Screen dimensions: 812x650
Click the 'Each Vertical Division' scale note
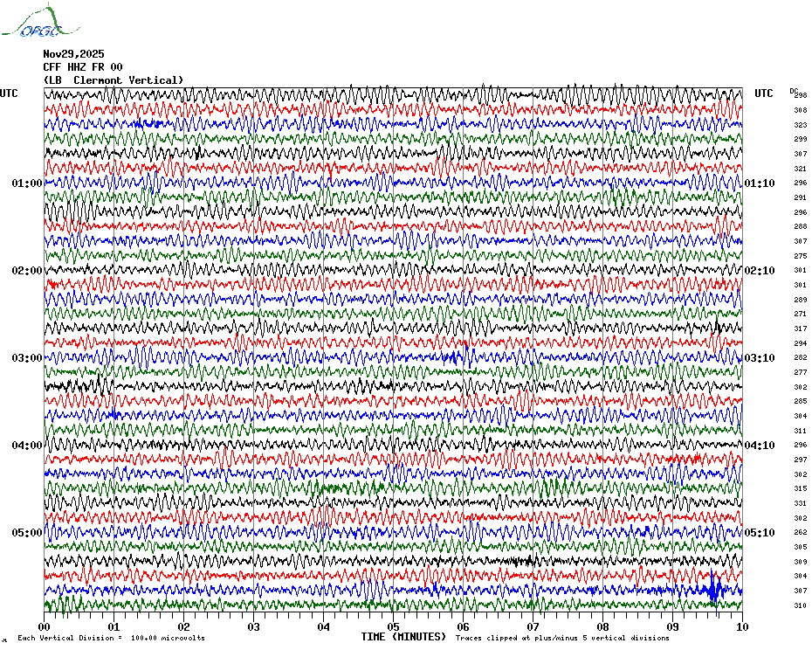[111, 638]
